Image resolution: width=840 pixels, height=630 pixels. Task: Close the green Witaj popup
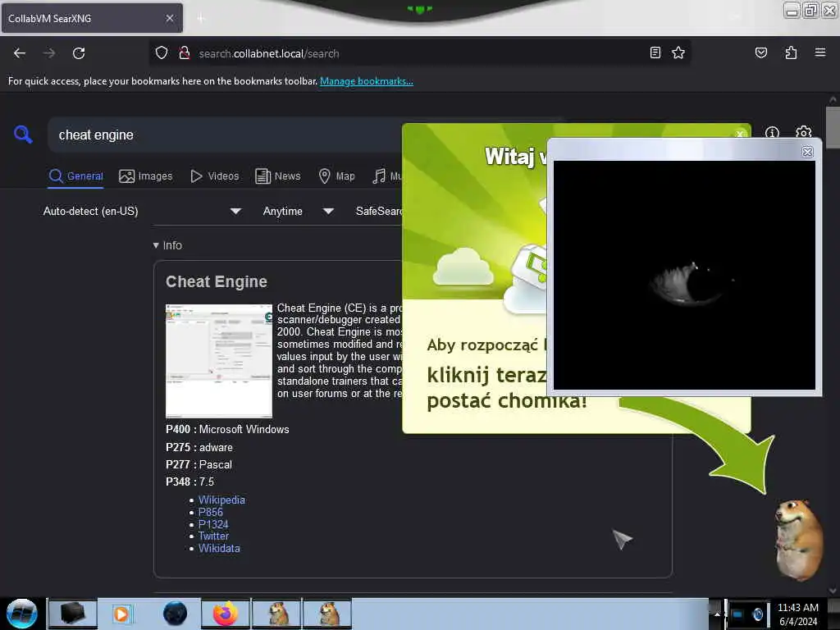point(740,134)
